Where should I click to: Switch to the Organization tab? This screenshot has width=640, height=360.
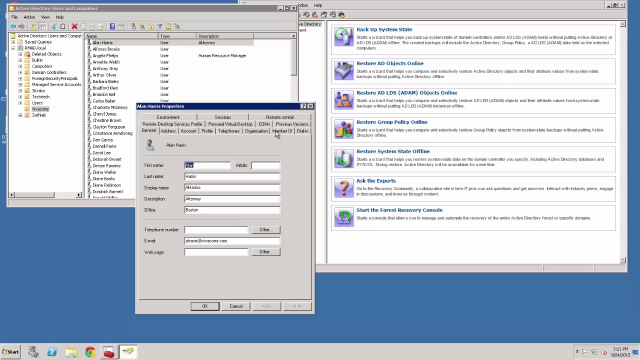[x=256, y=131]
